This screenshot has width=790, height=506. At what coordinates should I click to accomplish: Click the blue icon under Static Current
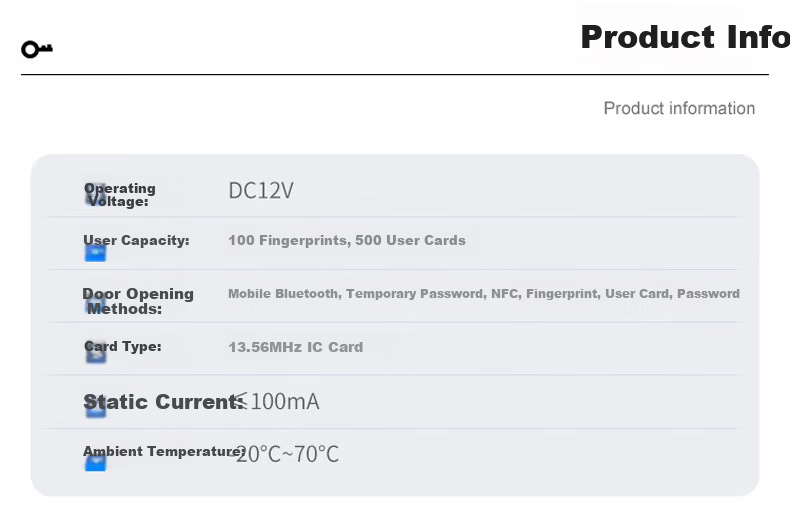[x=96, y=409]
